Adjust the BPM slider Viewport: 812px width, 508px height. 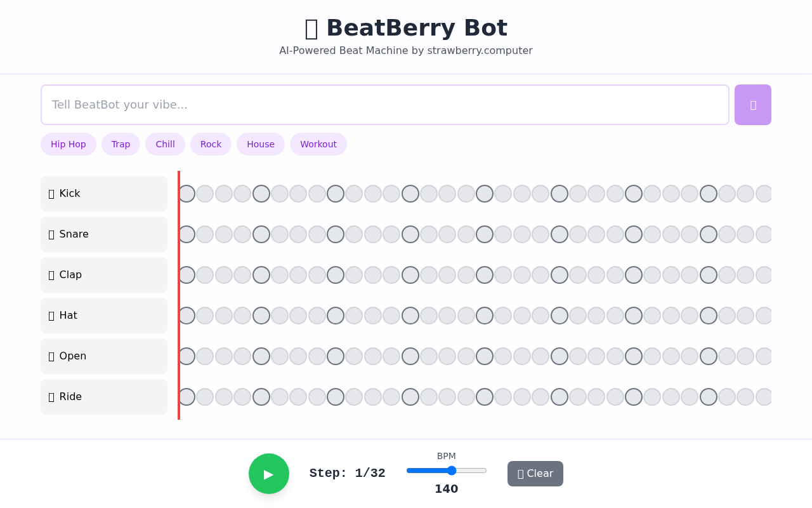click(450, 470)
